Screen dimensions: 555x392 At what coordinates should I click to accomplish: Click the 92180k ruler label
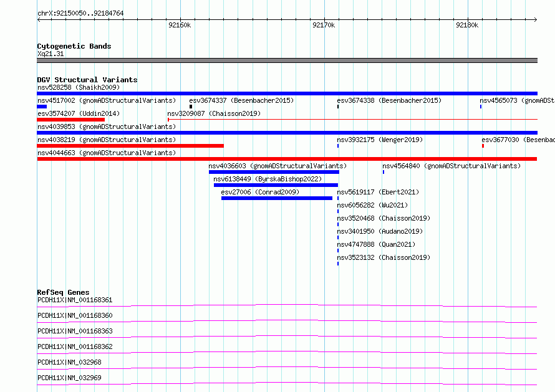pyautogui.click(x=467, y=25)
